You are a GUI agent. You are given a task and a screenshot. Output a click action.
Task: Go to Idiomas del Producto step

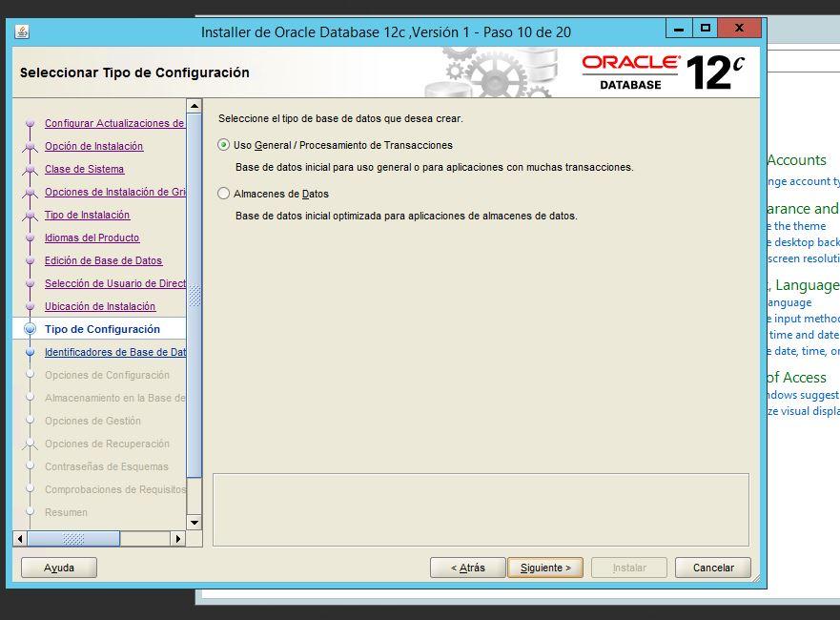92,238
